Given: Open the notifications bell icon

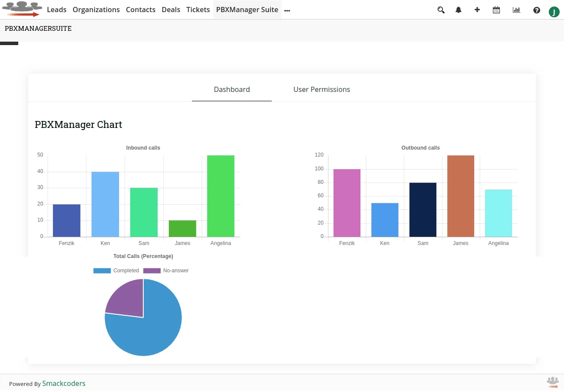Looking at the screenshot, I should pyautogui.click(x=458, y=10).
